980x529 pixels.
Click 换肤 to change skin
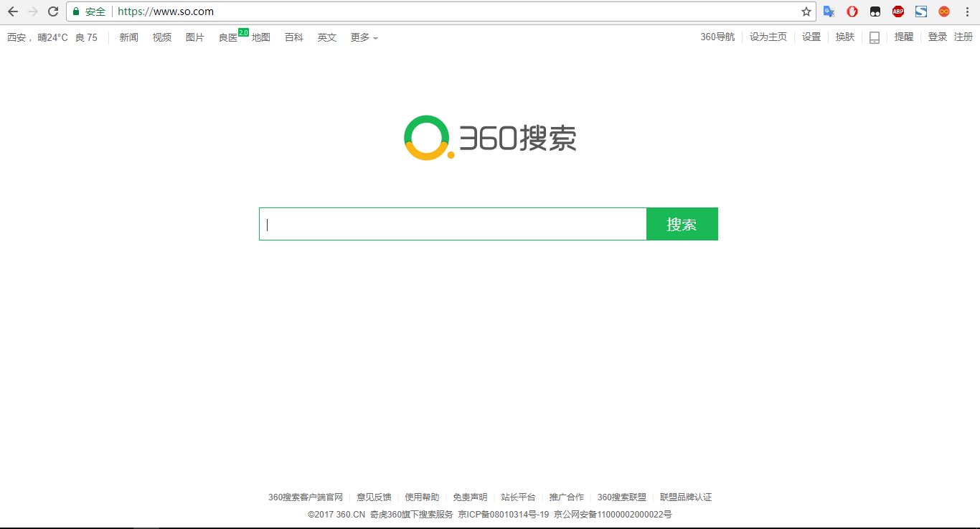point(845,37)
